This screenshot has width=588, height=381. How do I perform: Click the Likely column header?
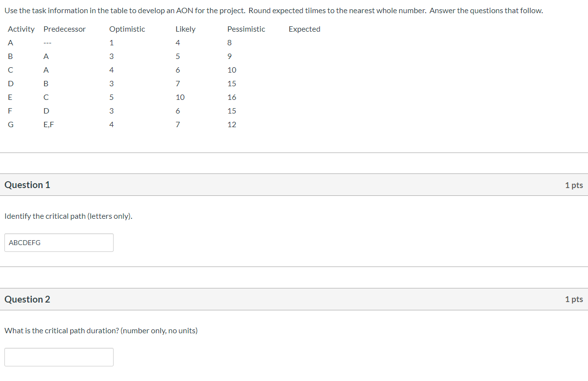pyautogui.click(x=185, y=29)
